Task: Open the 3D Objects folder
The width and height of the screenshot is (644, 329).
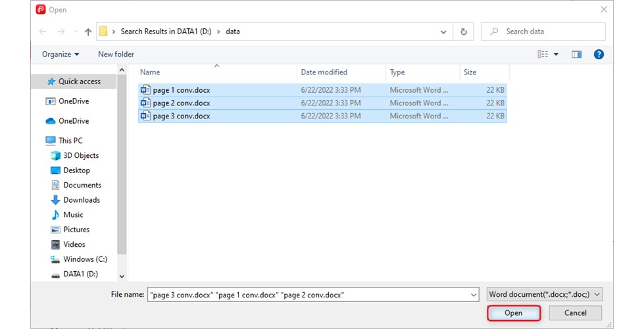Action: click(80, 155)
